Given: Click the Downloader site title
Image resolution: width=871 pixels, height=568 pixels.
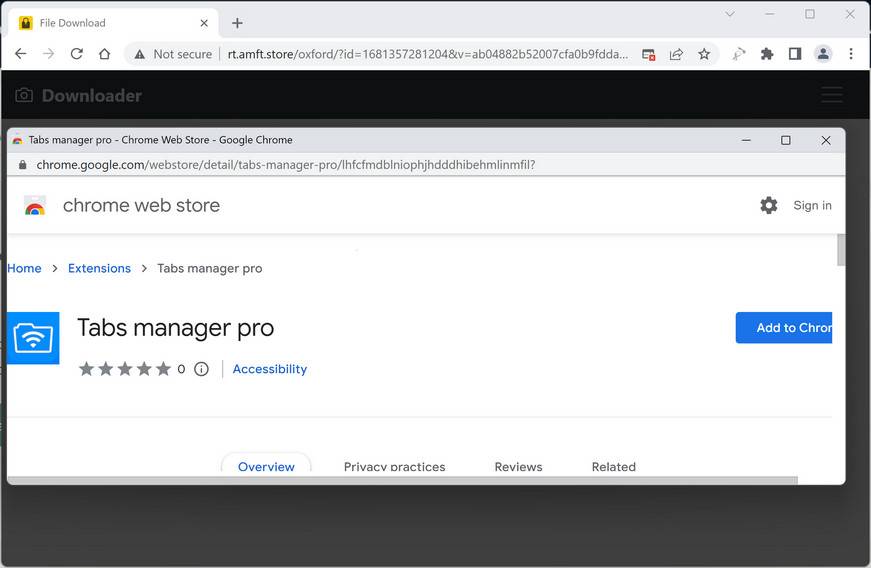Looking at the screenshot, I should tap(92, 95).
